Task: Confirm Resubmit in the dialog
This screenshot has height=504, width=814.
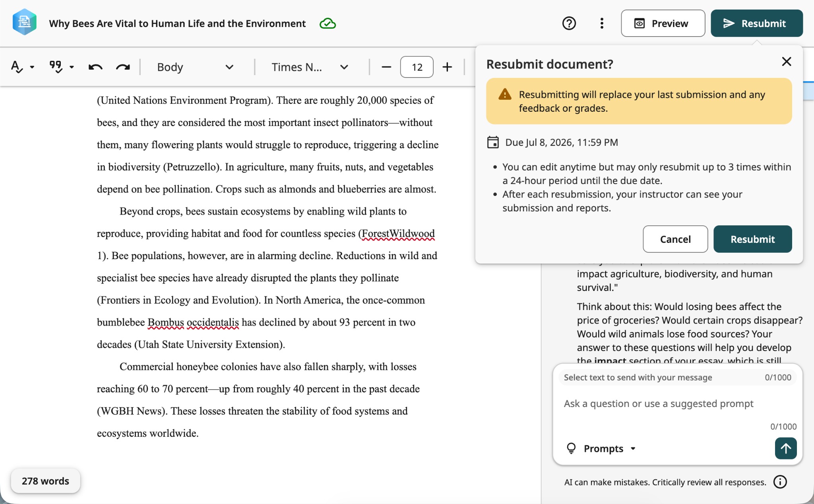Action: [x=752, y=239]
